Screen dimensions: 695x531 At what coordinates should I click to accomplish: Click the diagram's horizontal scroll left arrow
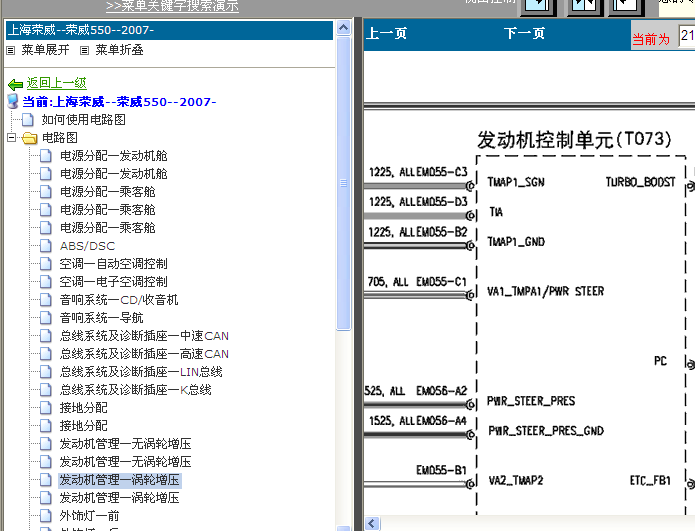pyautogui.click(x=371, y=523)
